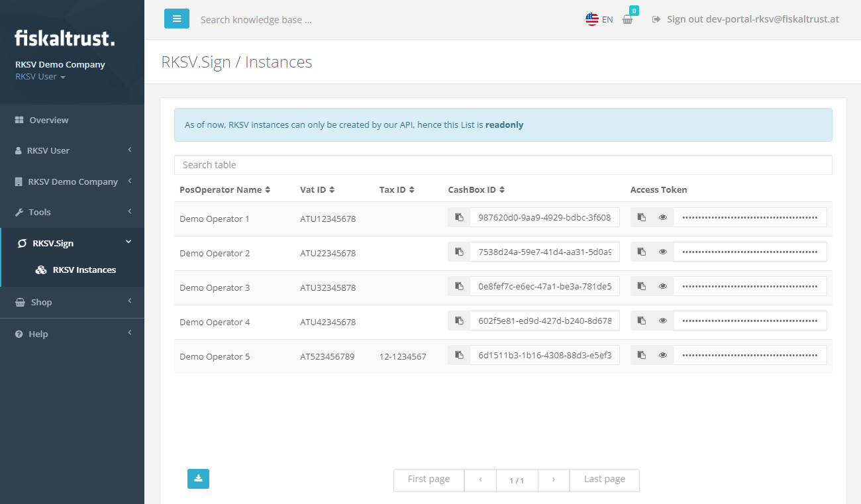Image resolution: width=861 pixels, height=504 pixels.
Task: Select the Demo Operator 1 name cell
Action: click(215, 219)
